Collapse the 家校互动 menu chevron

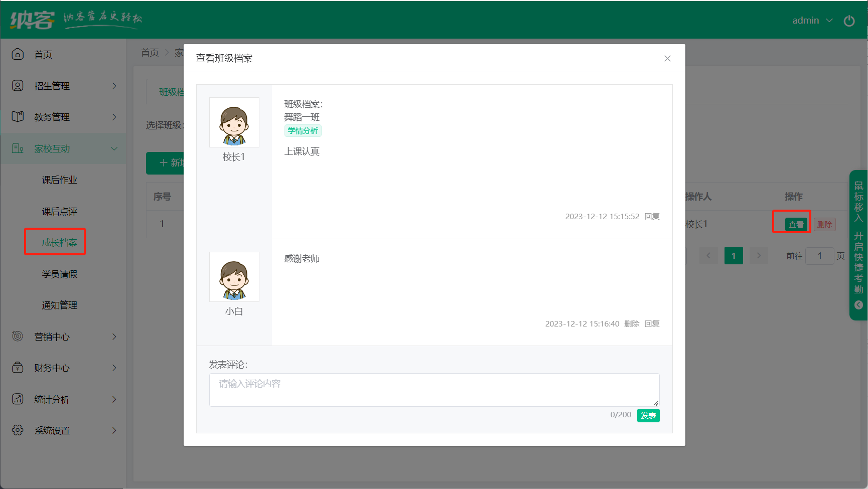(x=114, y=148)
